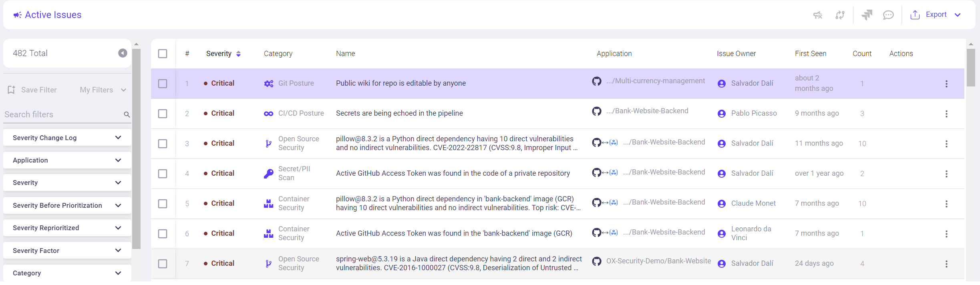
Task: Check the box for issue row 3
Action: pyautogui.click(x=163, y=144)
